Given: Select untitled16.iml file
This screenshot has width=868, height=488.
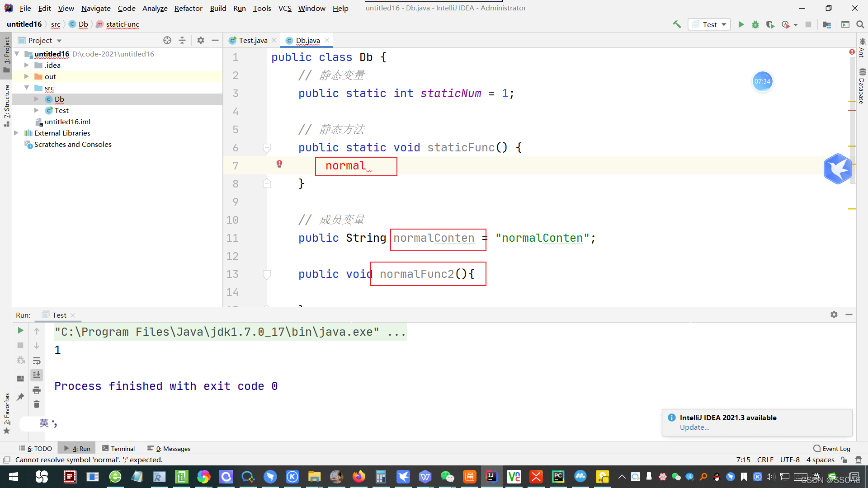Looking at the screenshot, I should tap(67, 122).
